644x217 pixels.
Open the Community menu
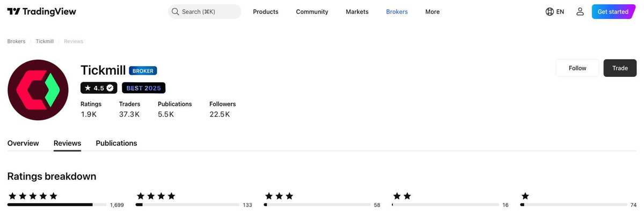point(312,12)
